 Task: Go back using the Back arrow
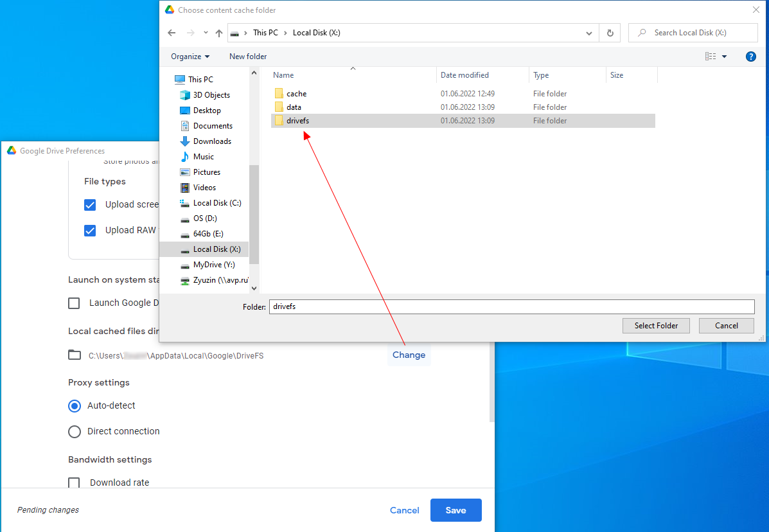click(171, 33)
